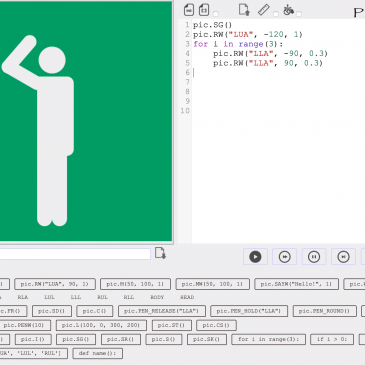This screenshot has height=365, width=365.
Task: Click the pic.CS() button
Action: point(216,325)
